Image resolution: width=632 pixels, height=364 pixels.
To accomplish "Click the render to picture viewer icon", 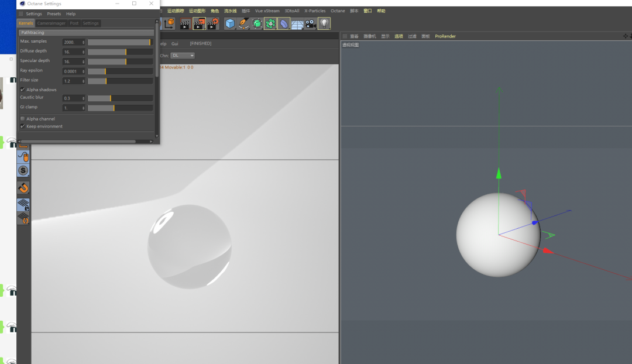I will pos(199,23).
